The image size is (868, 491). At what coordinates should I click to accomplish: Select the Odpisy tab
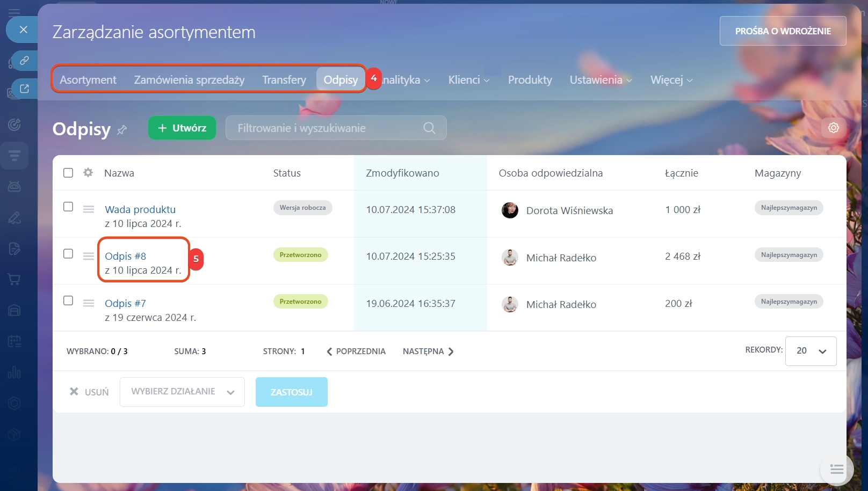tap(341, 80)
